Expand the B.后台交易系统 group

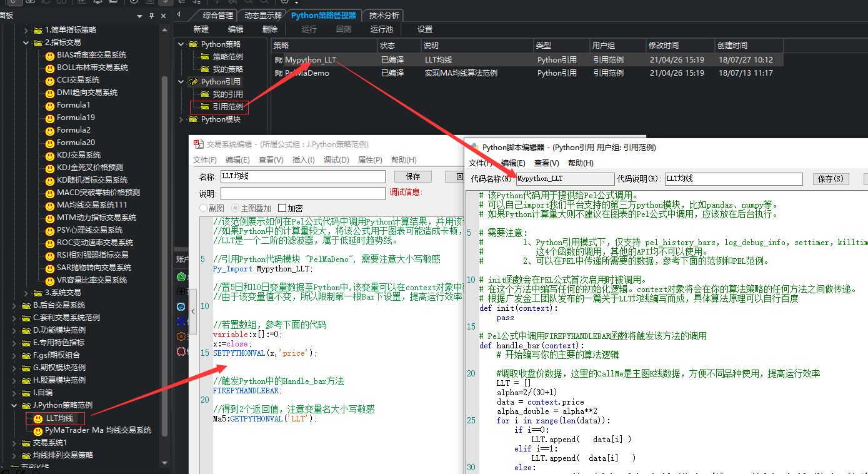[x=14, y=305]
